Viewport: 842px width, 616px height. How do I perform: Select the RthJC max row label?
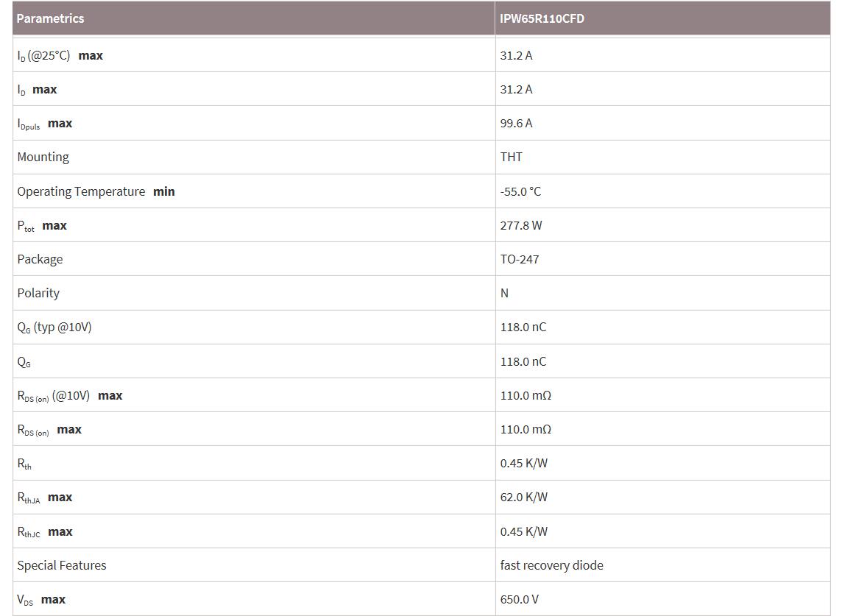(x=45, y=531)
